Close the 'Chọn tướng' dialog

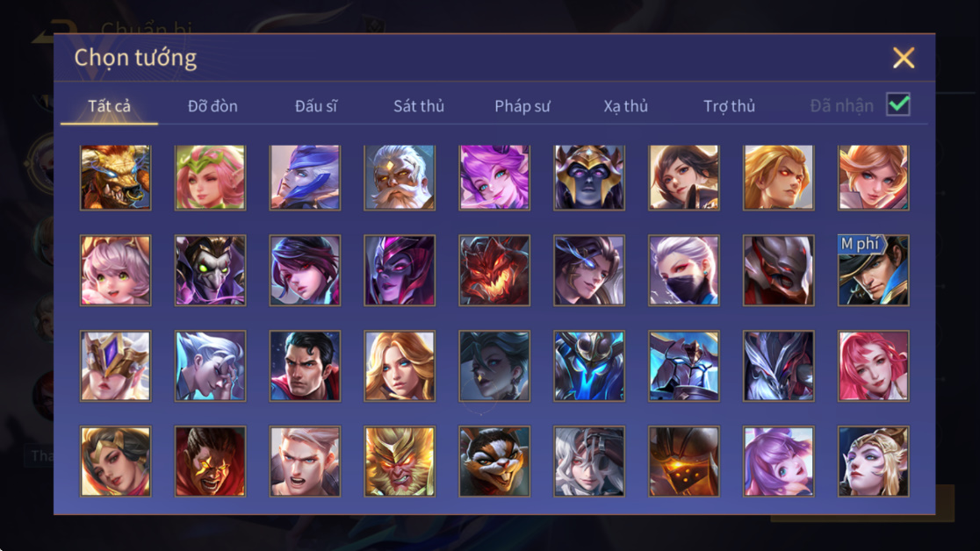pyautogui.click(x=903, y=58)
